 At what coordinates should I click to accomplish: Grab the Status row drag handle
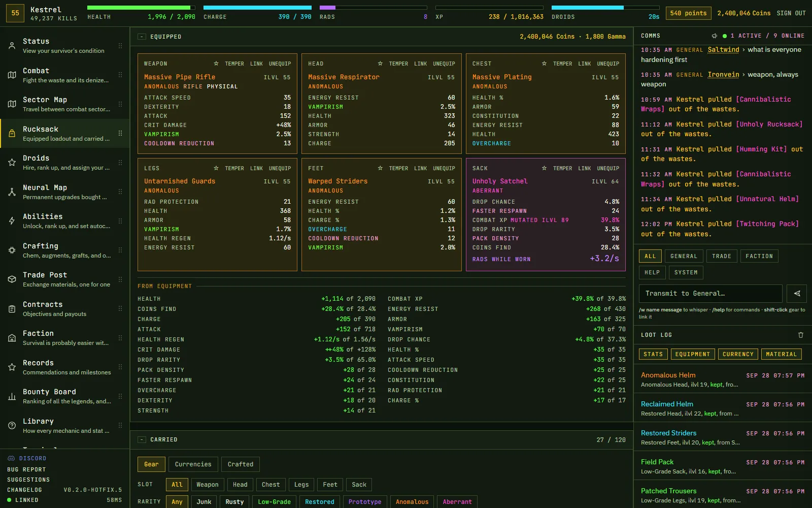(120, 46)
